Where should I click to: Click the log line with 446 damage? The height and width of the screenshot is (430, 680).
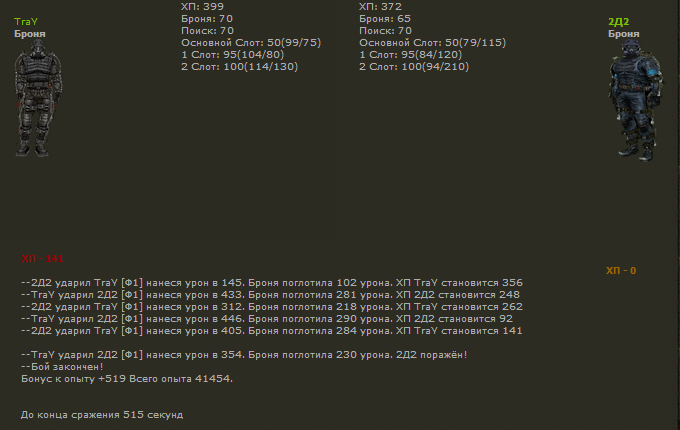[x=271, y=319]
